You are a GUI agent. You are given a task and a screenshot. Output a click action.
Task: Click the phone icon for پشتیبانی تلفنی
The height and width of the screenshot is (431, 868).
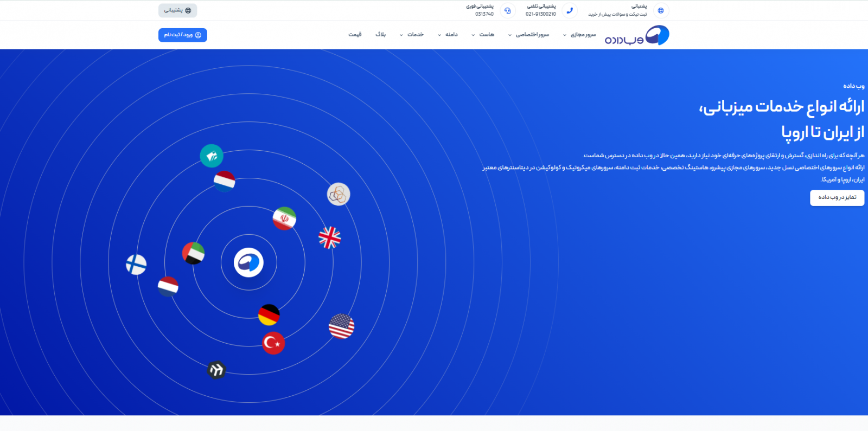click(570, 10)
